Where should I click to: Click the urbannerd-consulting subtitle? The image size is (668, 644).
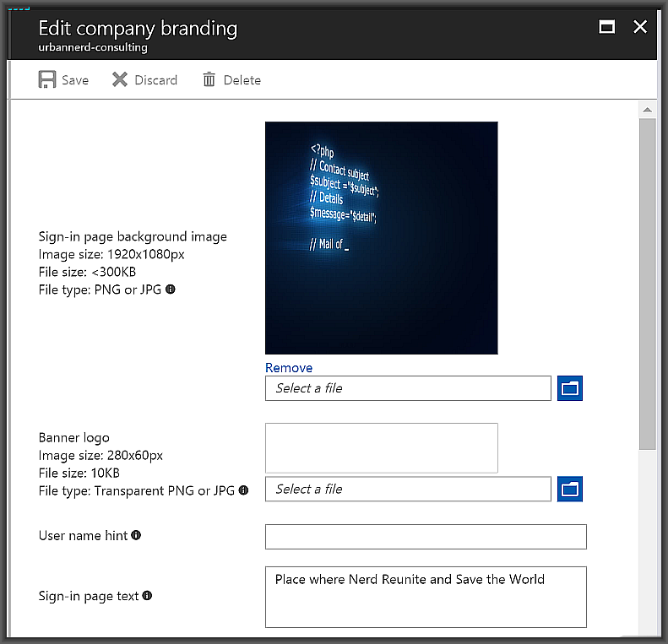tap(93, 47)
